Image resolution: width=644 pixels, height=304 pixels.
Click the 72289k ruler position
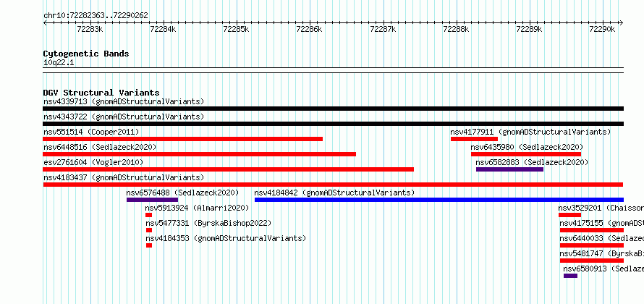529,29
